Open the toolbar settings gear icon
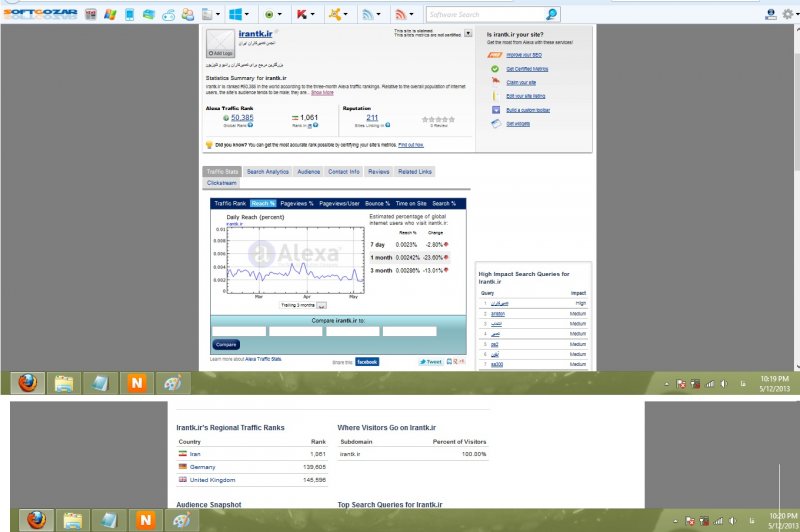800x532 pixels. pos(788,14)
